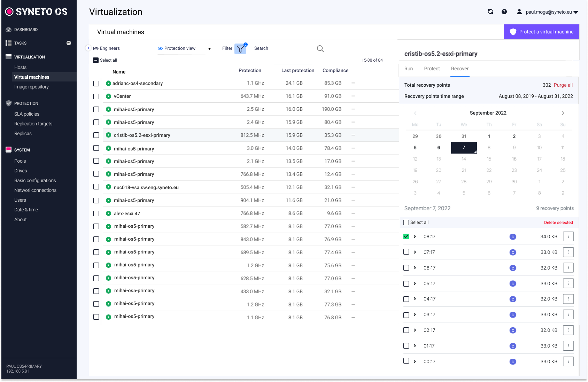
Task: Open SLA policies in the sidebar
Action: (x=27, y=114)
